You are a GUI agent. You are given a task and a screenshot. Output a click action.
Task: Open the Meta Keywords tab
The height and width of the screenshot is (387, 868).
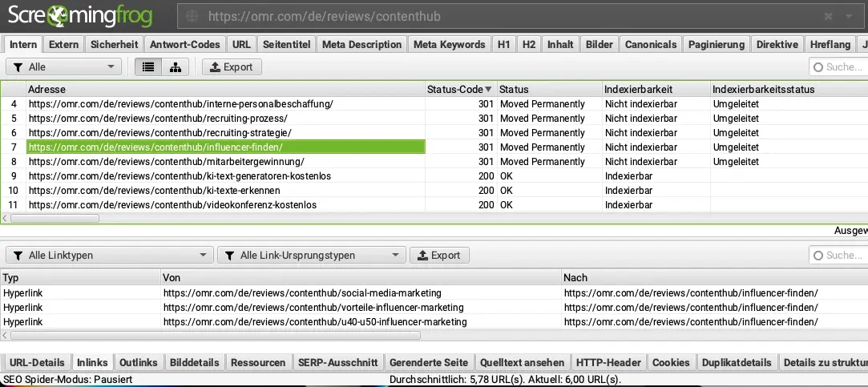(450, 44)
